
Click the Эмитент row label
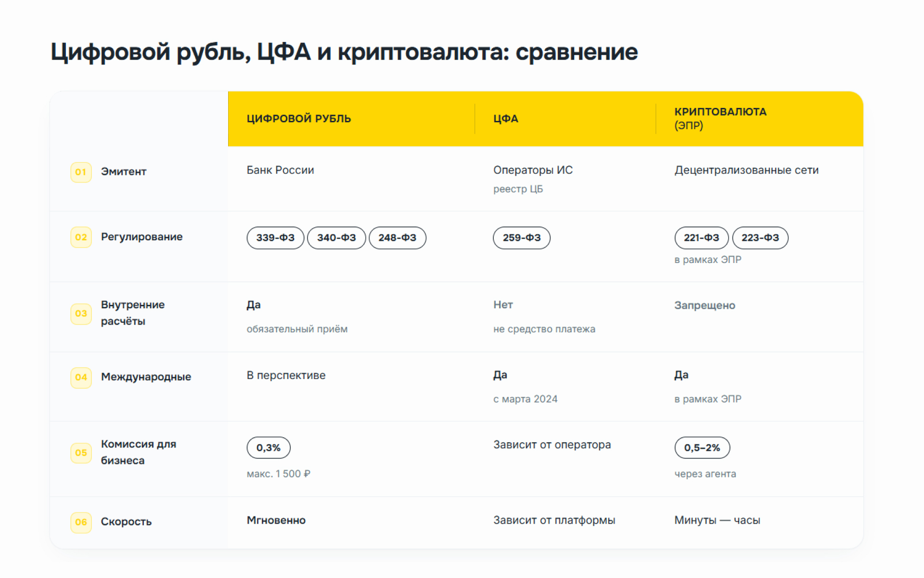(124, 171)
